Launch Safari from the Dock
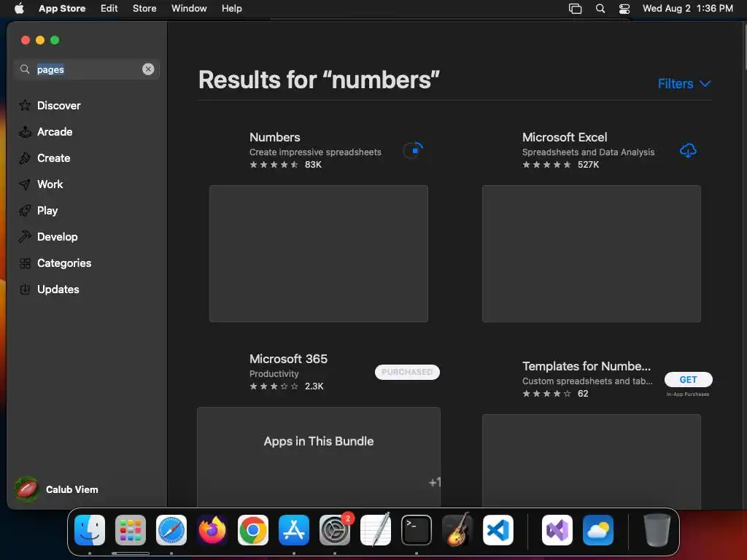 click(171, 530)
